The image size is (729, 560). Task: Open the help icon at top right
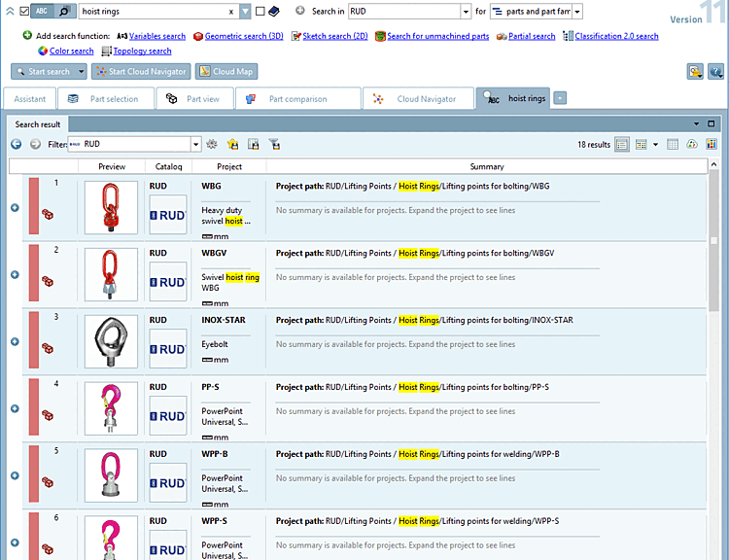(x=715, y=71)
